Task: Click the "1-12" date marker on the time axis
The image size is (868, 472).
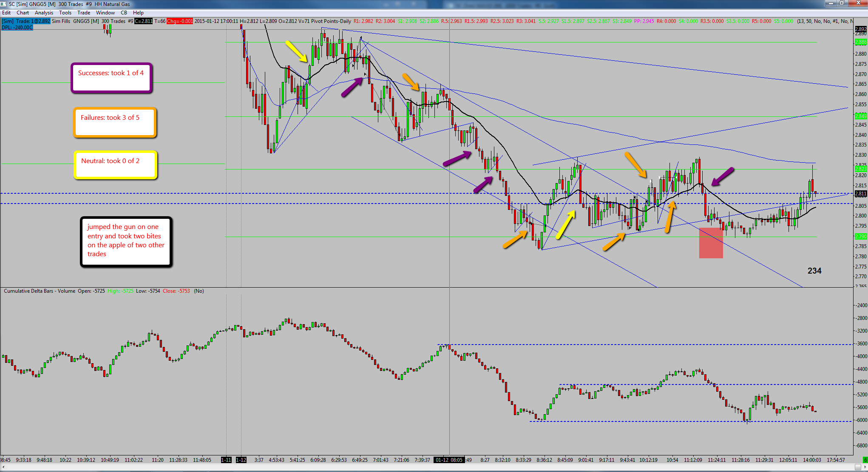Action: pos(241,460)
